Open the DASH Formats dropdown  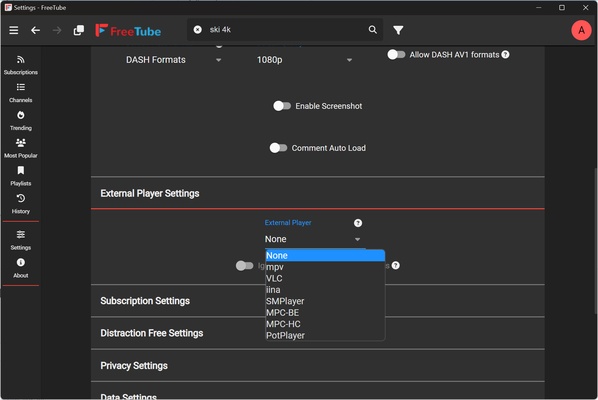point(173,60)
